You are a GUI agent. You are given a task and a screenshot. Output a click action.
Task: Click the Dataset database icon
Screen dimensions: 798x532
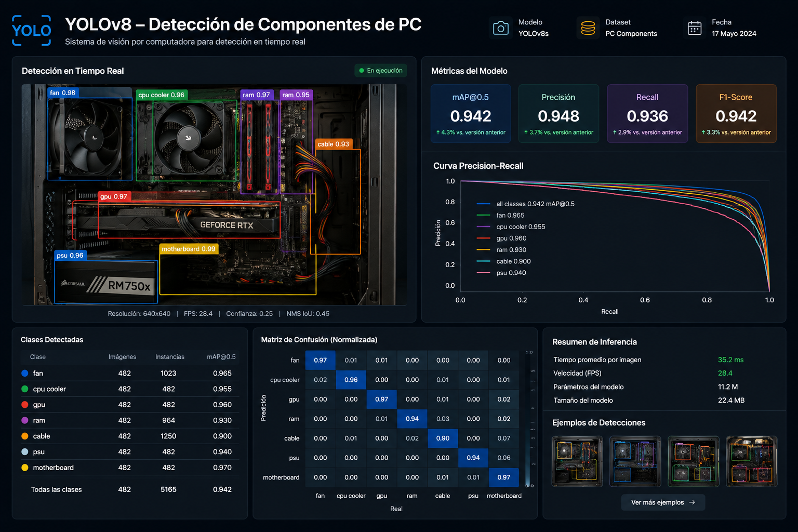click(x=588, y=28)
